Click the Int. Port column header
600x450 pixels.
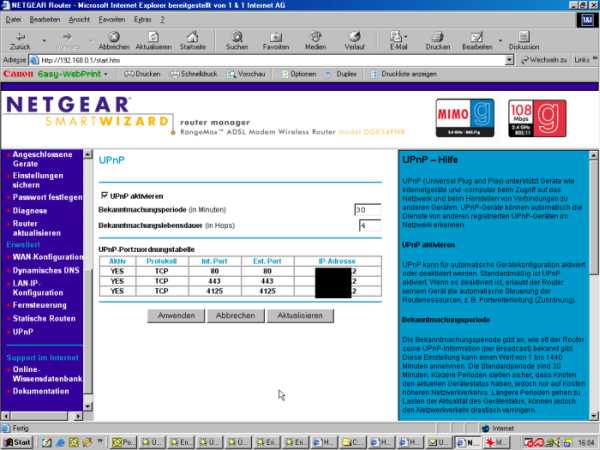(215, 261)
